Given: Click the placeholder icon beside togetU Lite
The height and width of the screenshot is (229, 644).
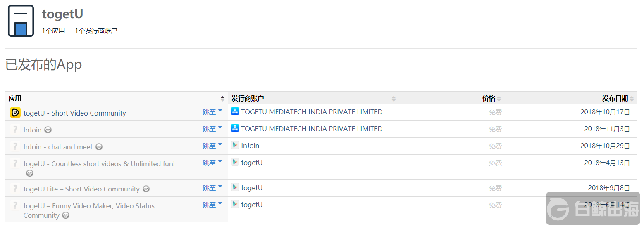Looking at the screenshot, I should click(15, 189).
